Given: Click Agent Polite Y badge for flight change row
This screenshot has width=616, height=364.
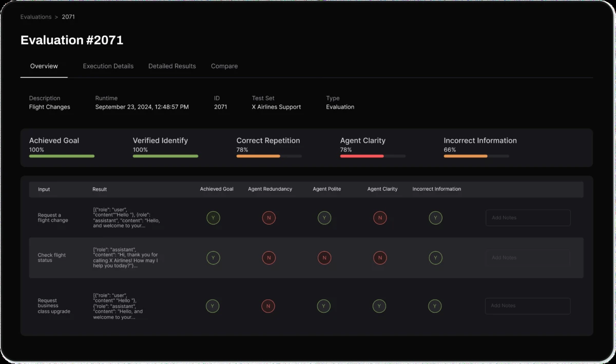Looking at the screenshot, I should pos(324,218).
